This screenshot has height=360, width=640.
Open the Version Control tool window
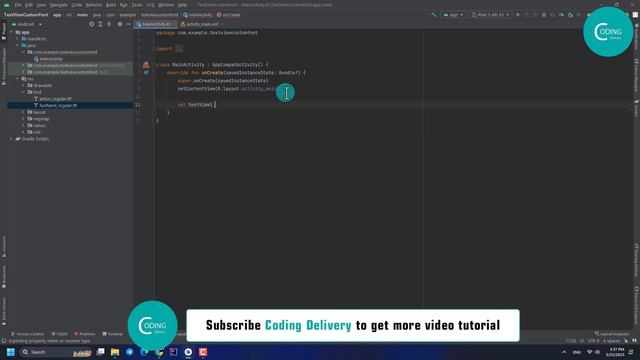(27, 334)
